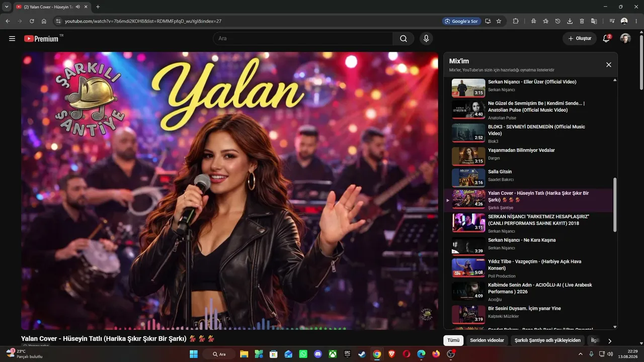Screen dimensions: 644x362
Task: Click the trash can extension icon
Action: (x=582, y=21)
